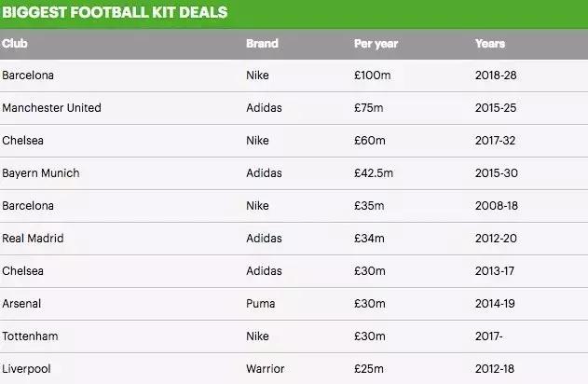This screenshot has width=588, height=384.
Task: Click the £100m per year value
Action: [x=373, y=75]
